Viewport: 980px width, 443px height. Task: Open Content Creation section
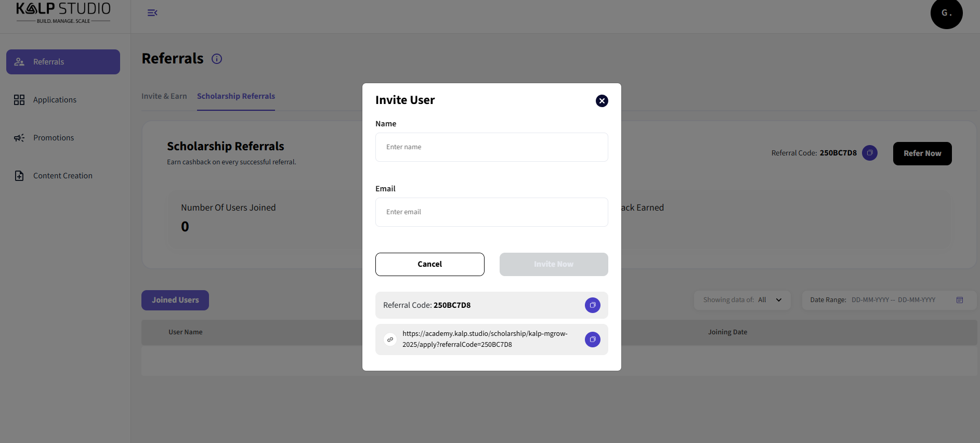(x=62, y=176)
